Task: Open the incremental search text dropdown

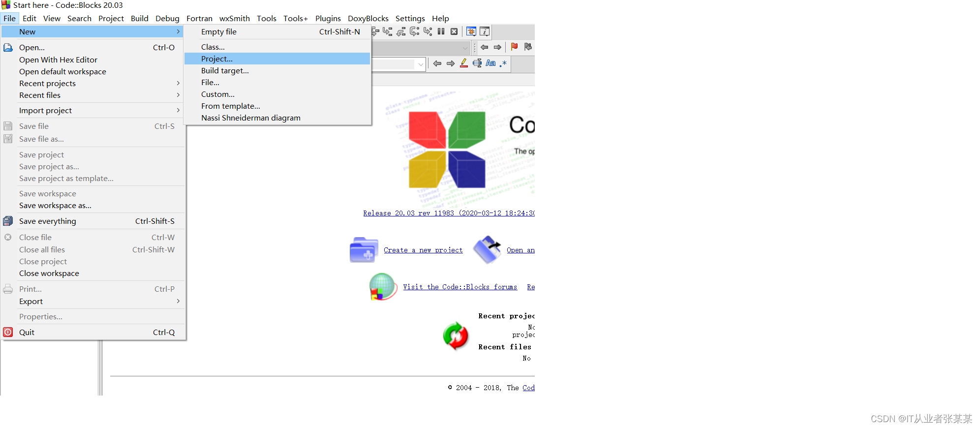Action: pos(421,64)
